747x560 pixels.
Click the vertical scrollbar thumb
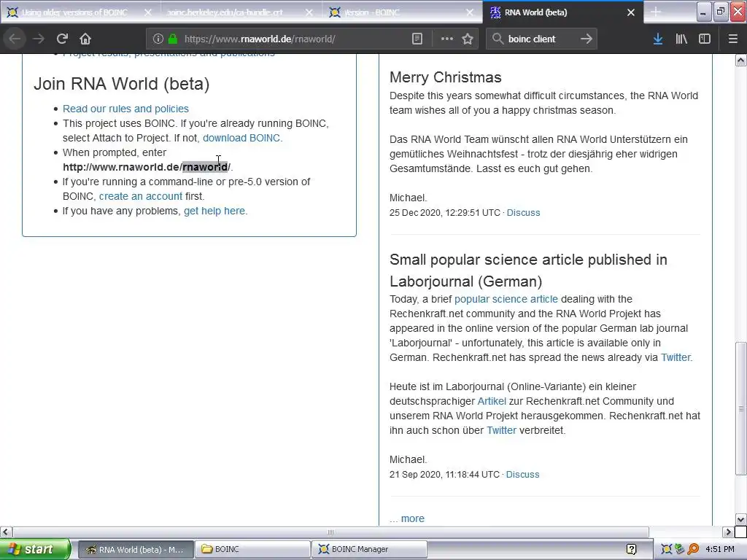(x=741, y=408)
